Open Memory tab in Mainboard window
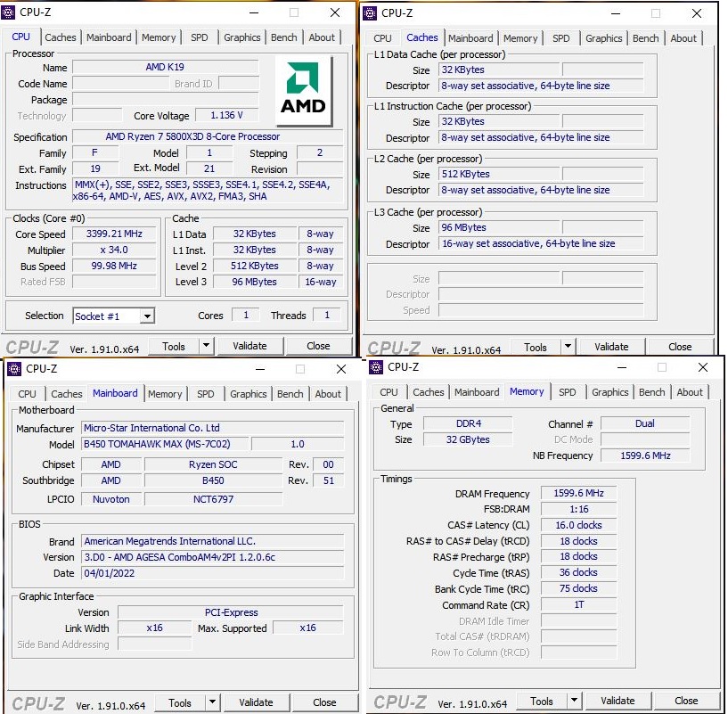Screen dimensions: 728x714 pos(165,394)
